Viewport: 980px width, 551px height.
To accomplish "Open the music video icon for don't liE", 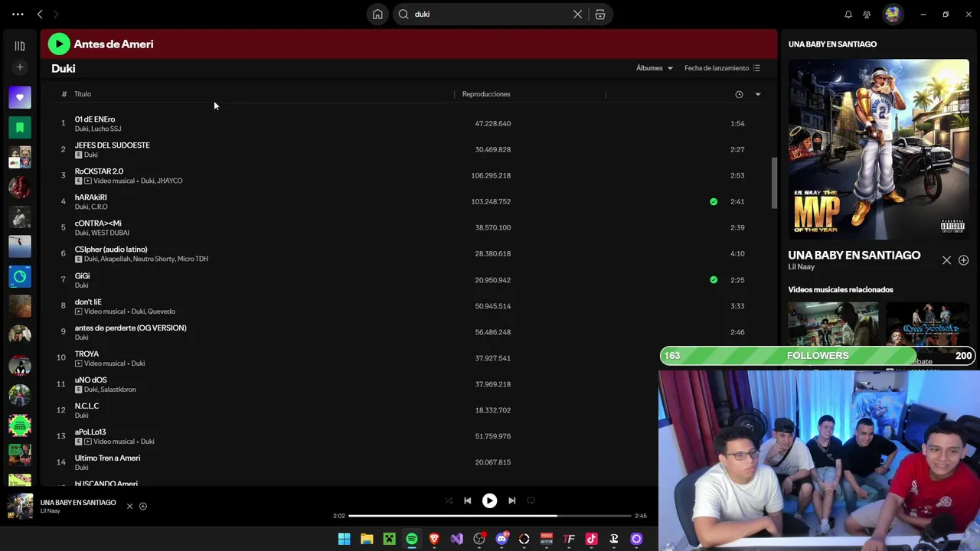I will 78,311.
